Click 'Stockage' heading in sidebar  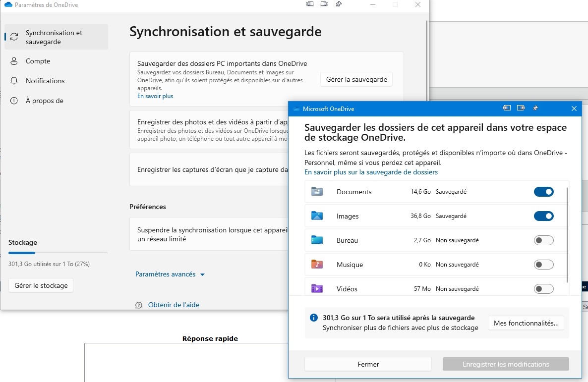(x=23, y=243)
